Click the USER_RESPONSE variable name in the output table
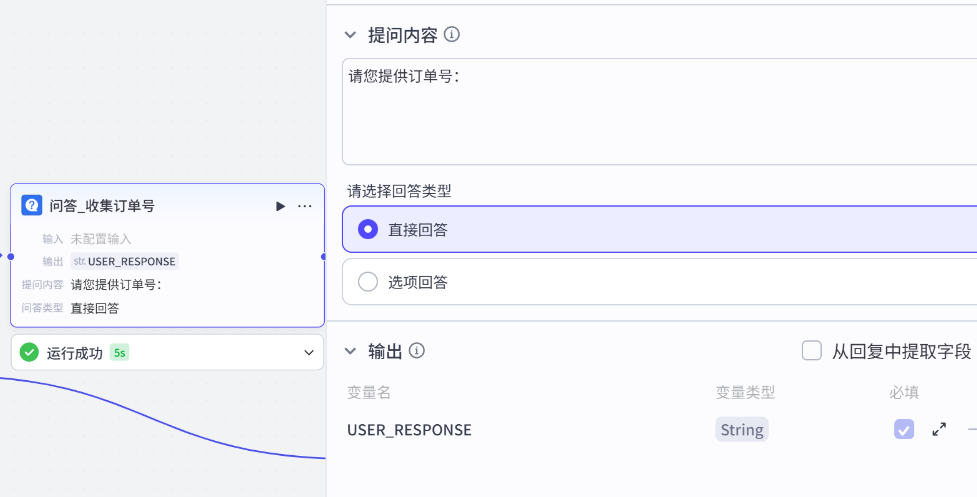This screenshot has height=497, width=977. [409, 430]
